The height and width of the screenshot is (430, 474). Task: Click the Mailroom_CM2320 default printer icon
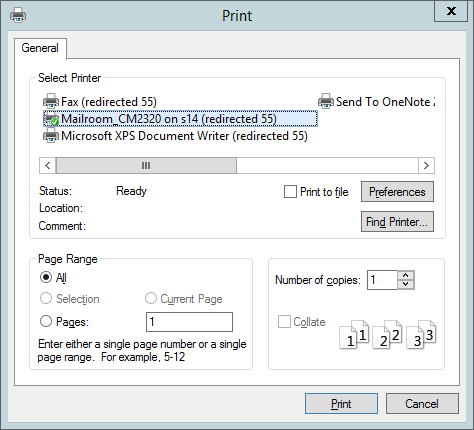51,119
